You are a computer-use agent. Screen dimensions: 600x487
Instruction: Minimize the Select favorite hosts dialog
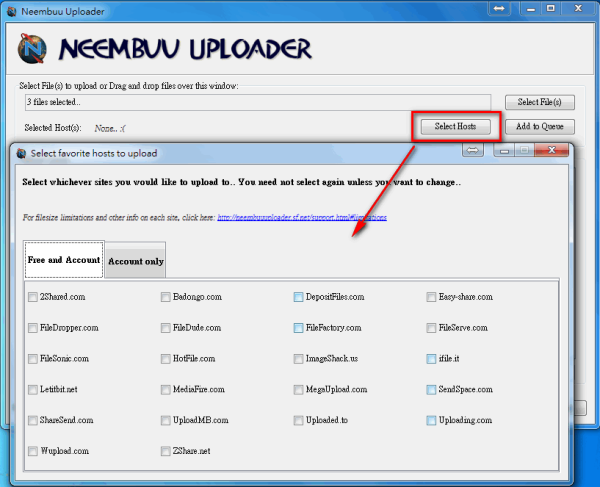(x=504, y=150)
